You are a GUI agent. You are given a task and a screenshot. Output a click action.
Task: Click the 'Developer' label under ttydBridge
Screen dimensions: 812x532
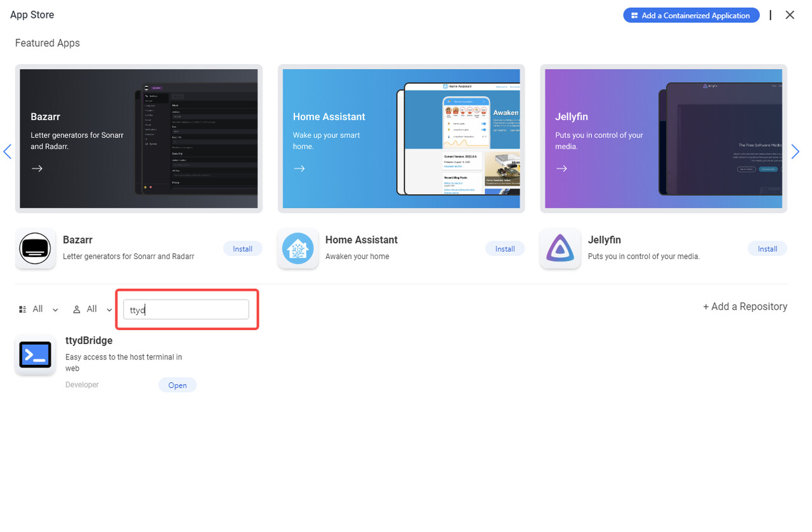coord(82,385)
